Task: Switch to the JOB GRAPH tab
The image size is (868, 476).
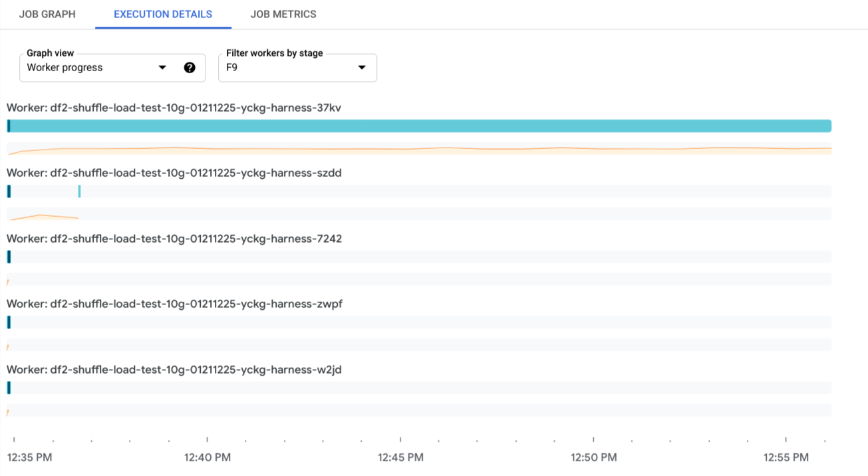Action: pyautogui.click(x=47, y=13)
